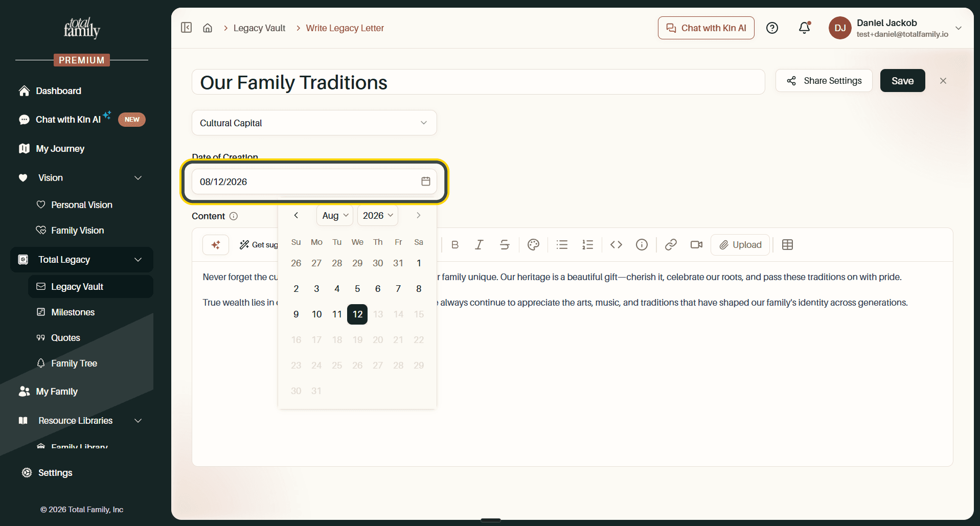Screen dimensions: 980x526
Task: Click the Content info icon
Action: click(234, 216)
